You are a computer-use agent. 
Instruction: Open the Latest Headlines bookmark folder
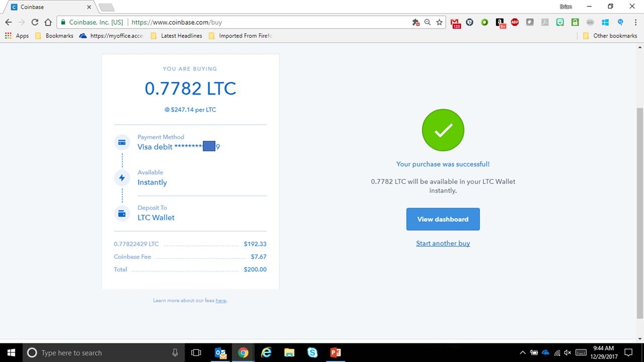point(177,36)
